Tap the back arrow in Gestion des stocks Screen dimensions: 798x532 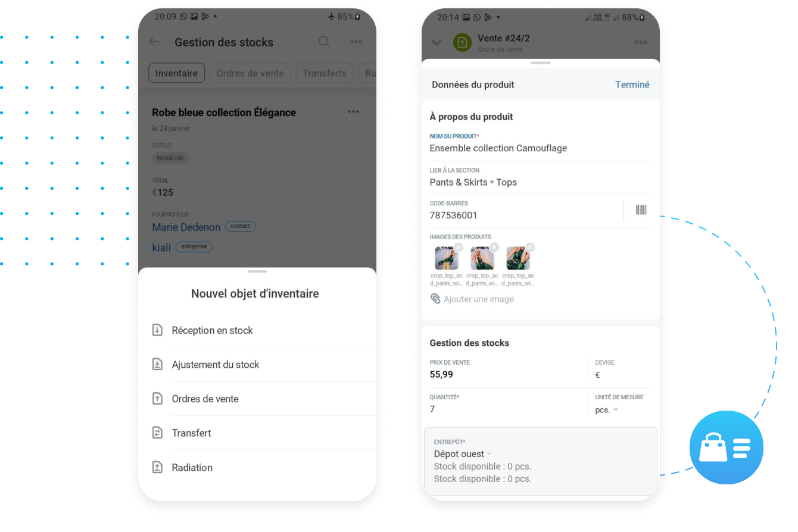click(x=154, y=42)
